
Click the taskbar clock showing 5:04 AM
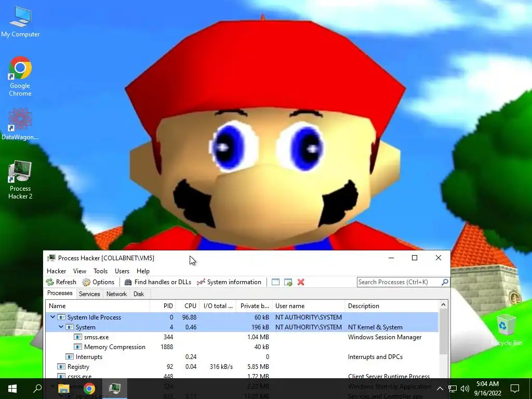point(487,389)
